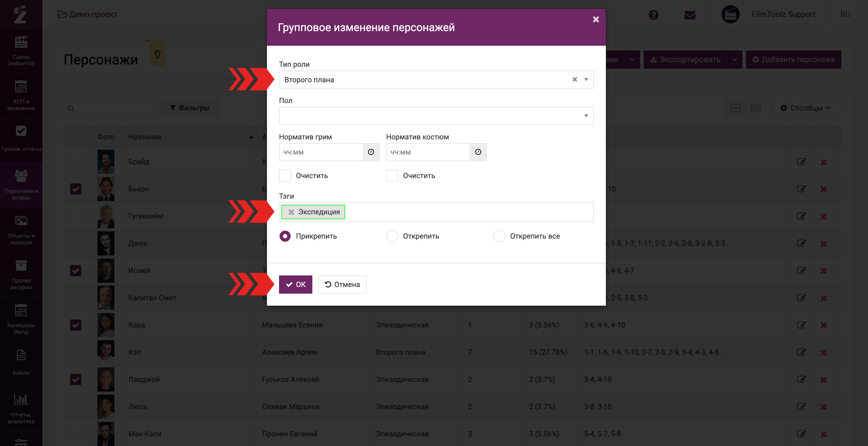Check Очистить under Норматив грим
Image resolution: width=868 pixels, height=446 pixels.
coord(285,176)
